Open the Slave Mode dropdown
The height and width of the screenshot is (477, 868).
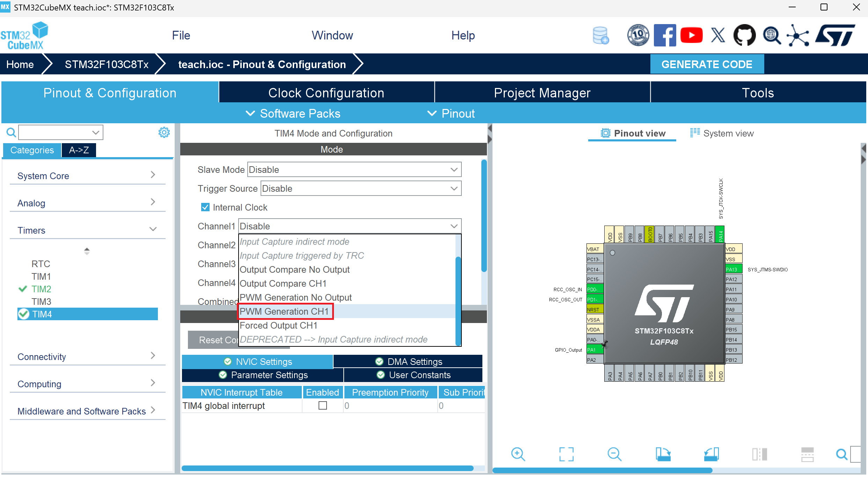point(354,170)
